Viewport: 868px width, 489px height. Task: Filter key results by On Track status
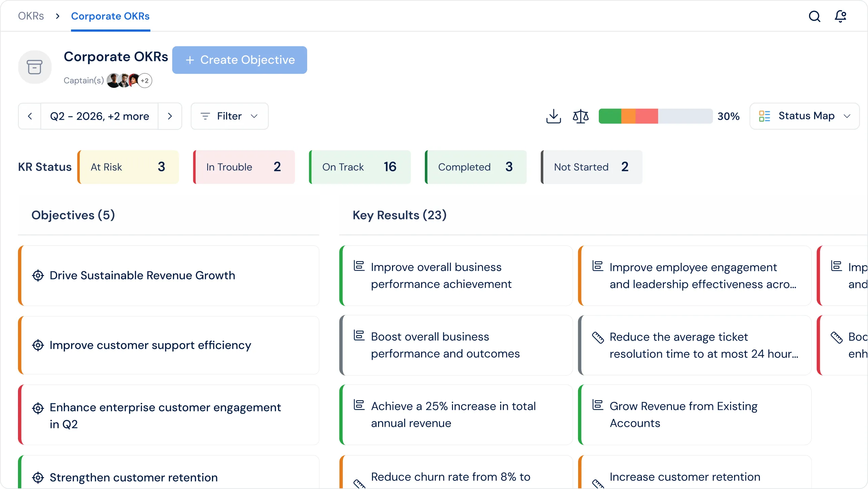point(360,167)
